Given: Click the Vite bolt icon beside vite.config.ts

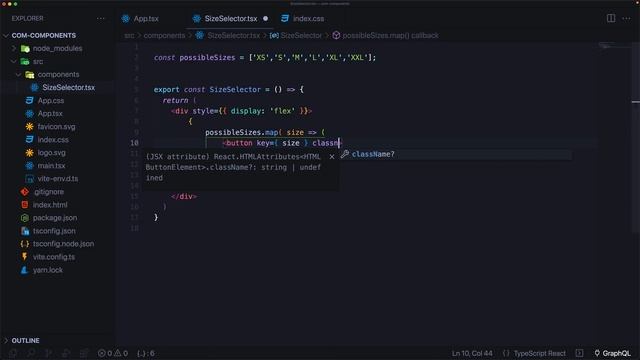Looking at the screenshot, I should tap(24, 257).
